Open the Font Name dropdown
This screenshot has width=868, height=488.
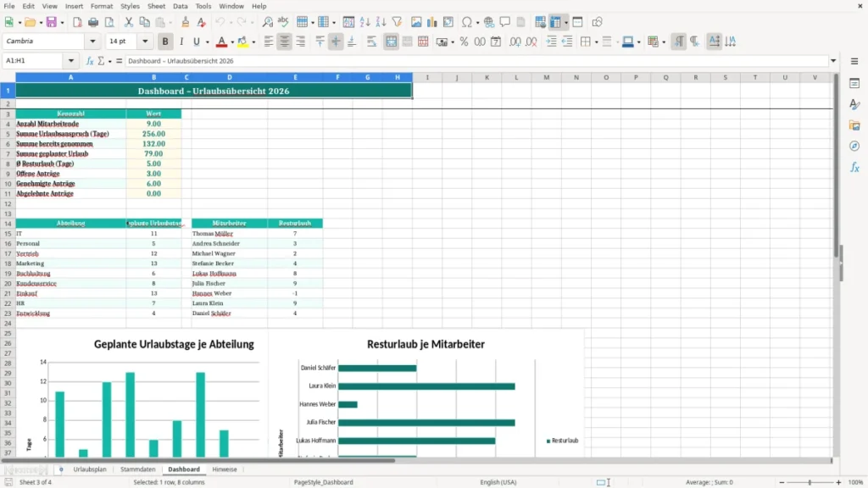[92, 42]
